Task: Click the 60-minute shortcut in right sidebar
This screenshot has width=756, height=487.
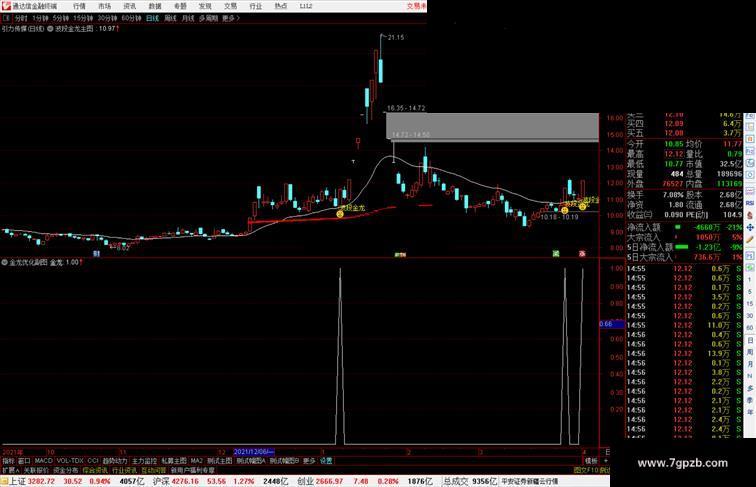Action: point(750,328)
